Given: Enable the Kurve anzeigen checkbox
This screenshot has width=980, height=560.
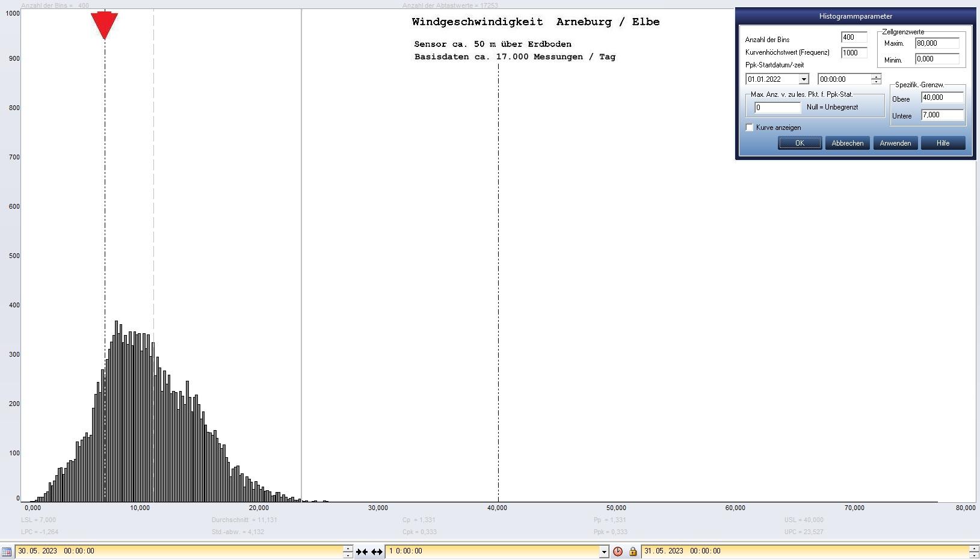Looking at the screenshot, I should click(750, 128).
